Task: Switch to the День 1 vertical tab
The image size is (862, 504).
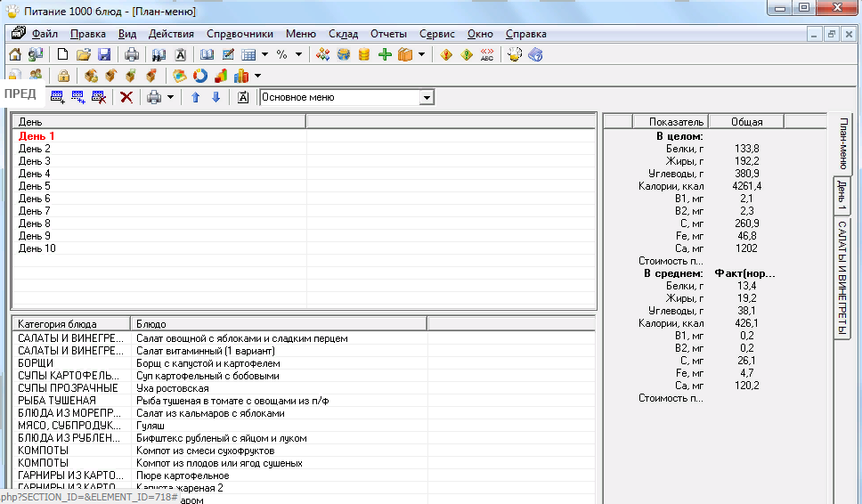Action: 842,196
